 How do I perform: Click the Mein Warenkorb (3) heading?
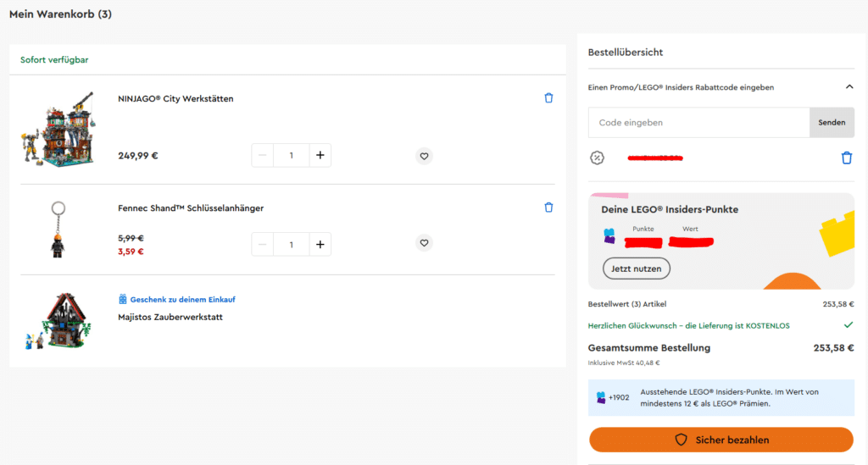pyautogui.click(x=60, y=14)
